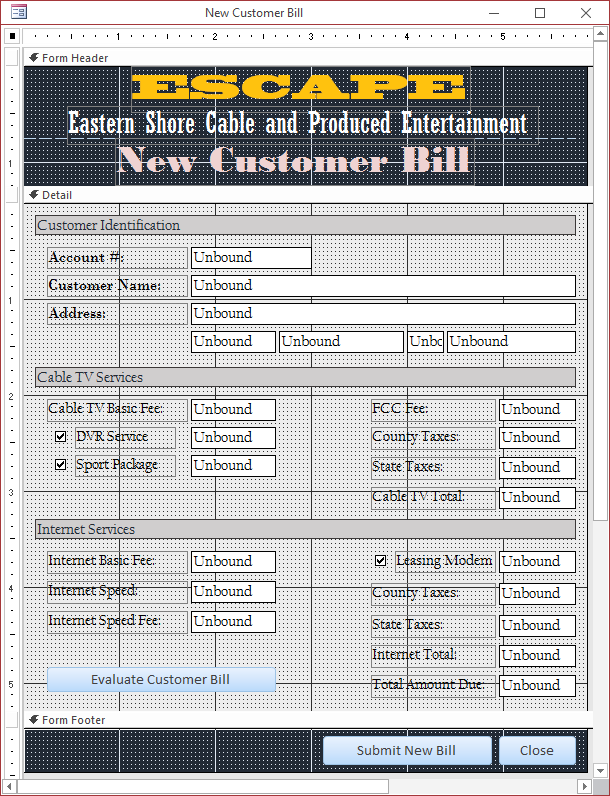Viewport: 610px width, 796px height.
Task: Select the Form Footer section bar
Action: coord(308,720)
